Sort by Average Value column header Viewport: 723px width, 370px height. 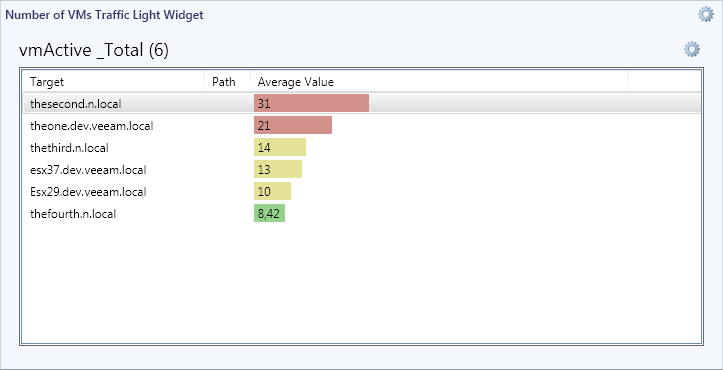(x=439, y=82)
